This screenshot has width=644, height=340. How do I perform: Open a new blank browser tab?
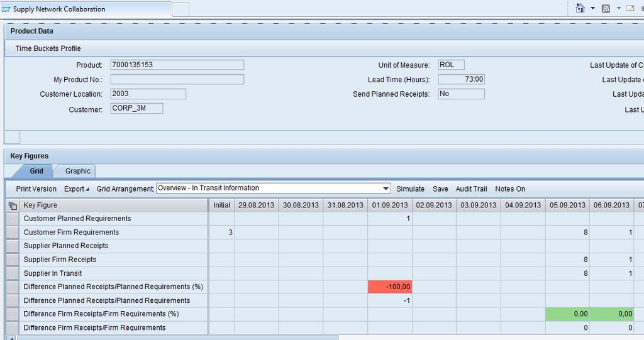click(x=180, y=9)
